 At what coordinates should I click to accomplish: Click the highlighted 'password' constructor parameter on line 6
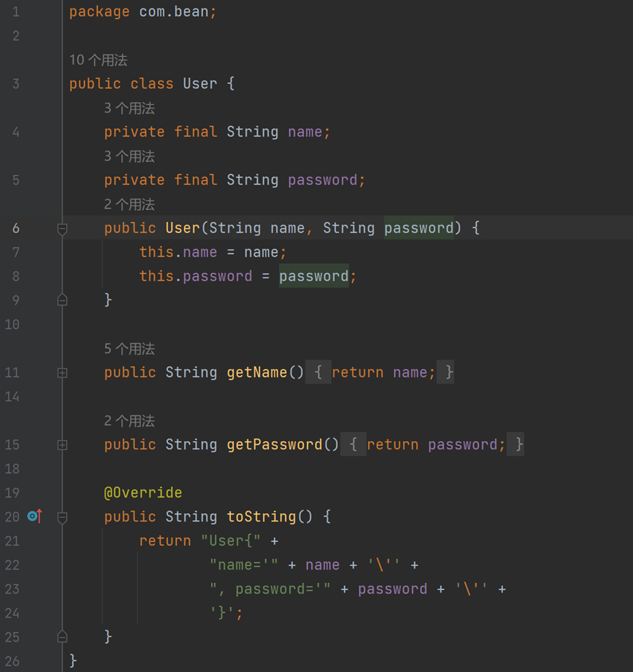[x=419, y=227]
